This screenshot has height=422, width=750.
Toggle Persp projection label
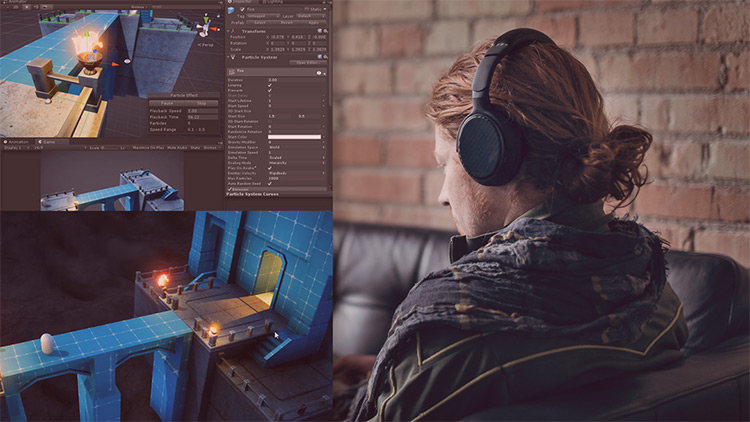(206, 45)
